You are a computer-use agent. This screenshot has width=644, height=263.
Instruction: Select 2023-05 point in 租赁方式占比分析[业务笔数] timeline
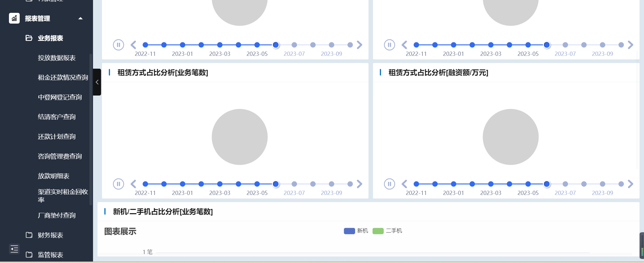257,184
